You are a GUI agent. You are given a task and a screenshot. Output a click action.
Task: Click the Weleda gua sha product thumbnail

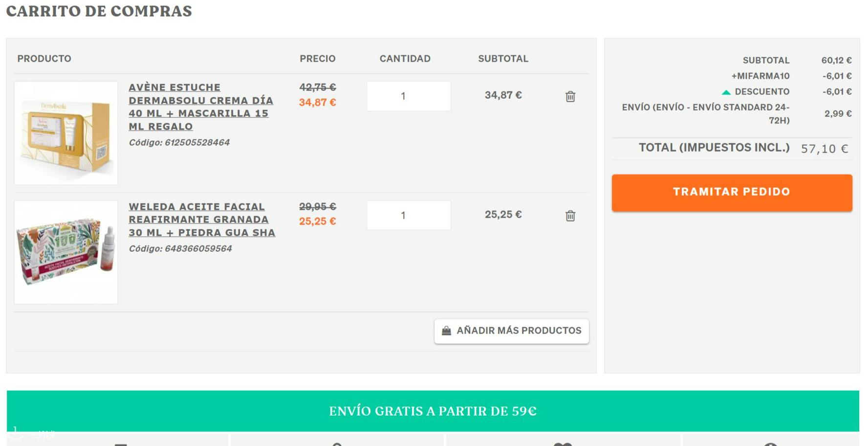[x=66, y=252]
